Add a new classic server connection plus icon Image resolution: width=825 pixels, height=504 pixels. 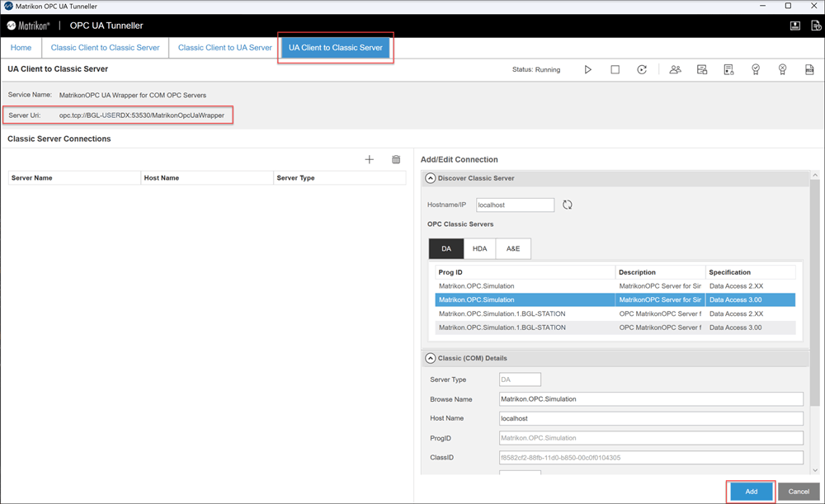370,159
